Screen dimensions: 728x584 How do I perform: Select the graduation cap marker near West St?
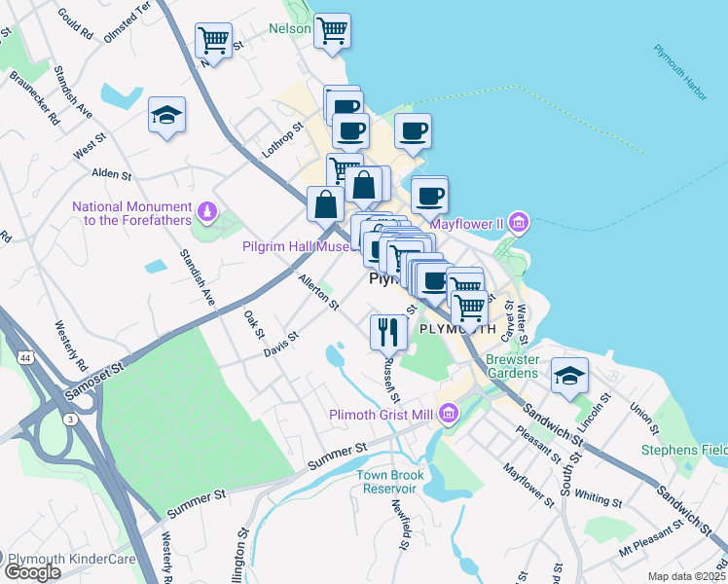click(167, 115)
